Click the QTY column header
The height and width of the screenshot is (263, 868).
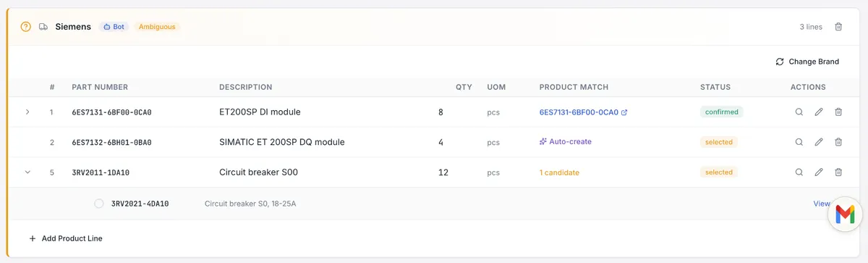pos(464,87)
